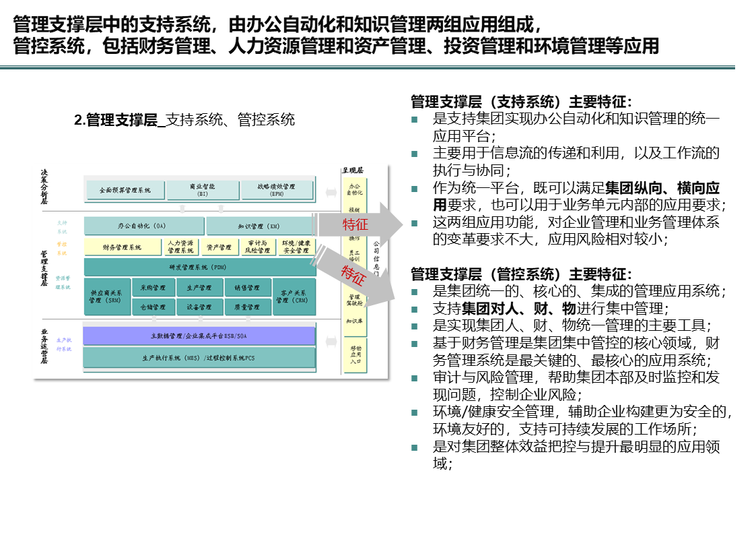This screenshot has height=535, width=756.
Task: Click heading 管理支撑层（管控系统）主要特征
Action: pyautogui.click(x=521, y=274)
